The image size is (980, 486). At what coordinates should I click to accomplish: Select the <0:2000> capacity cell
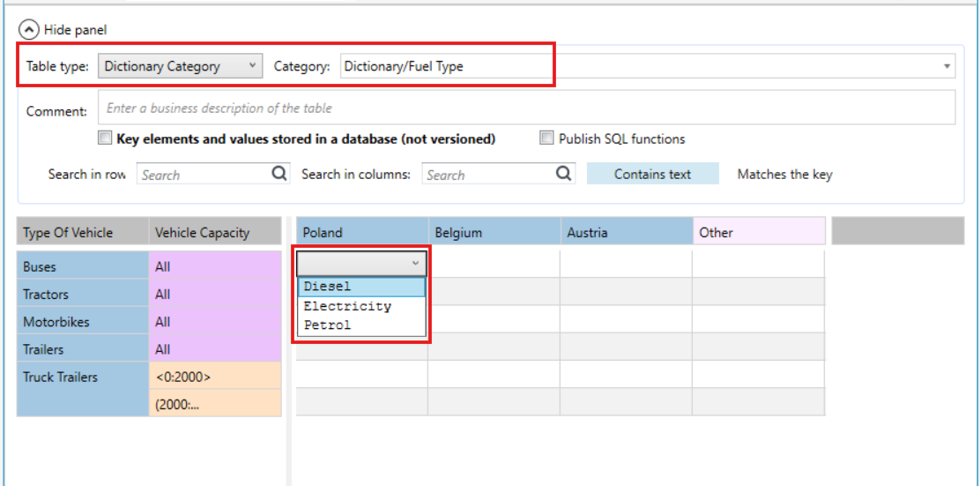[x=215, y=378]
